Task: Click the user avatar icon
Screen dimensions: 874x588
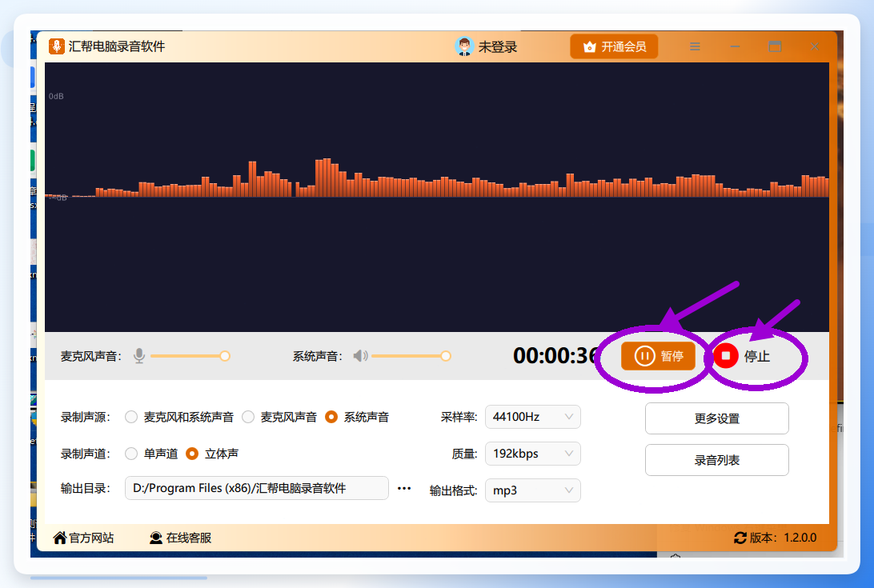Action: pos(463,46)
